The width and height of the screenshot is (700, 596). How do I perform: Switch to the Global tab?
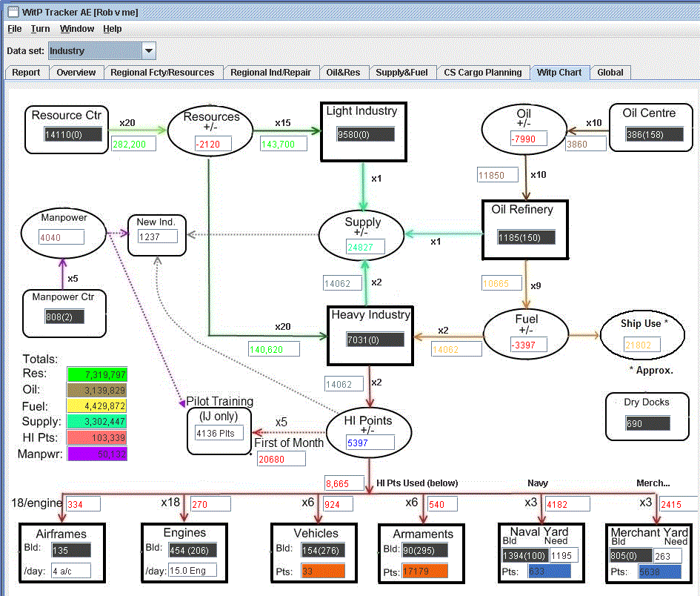(x=610, y=73)
